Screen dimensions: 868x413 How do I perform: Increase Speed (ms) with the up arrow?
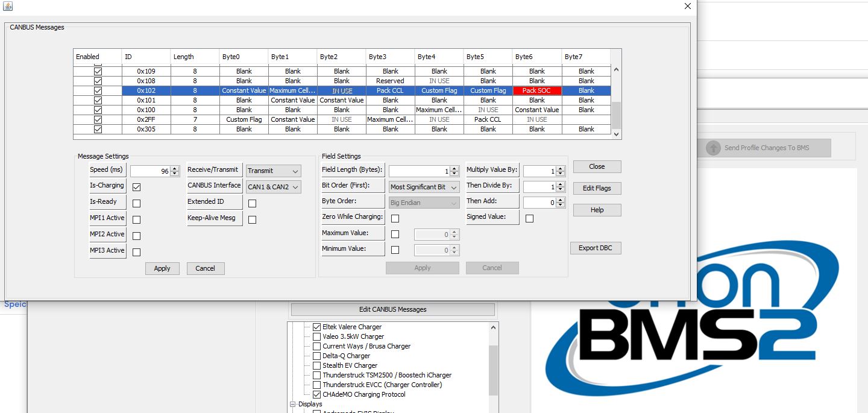click(x=175, y=169)
